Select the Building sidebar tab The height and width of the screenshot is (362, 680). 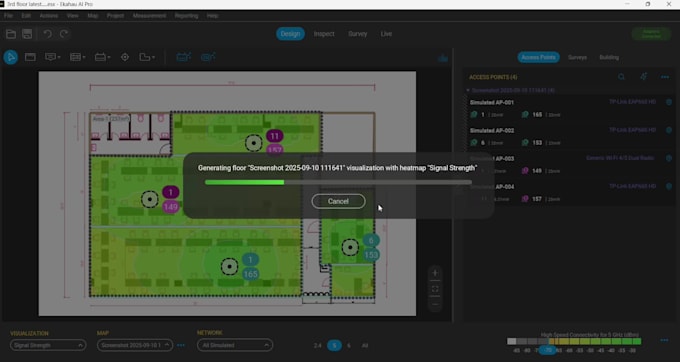coord(609,57)
